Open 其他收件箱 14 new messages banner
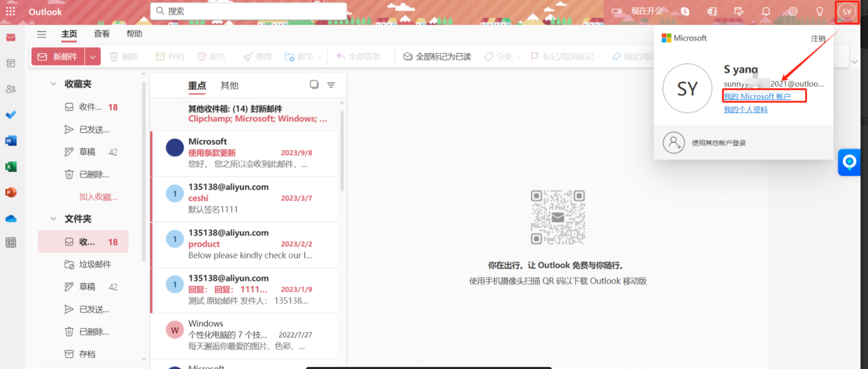 coord(245,114)
